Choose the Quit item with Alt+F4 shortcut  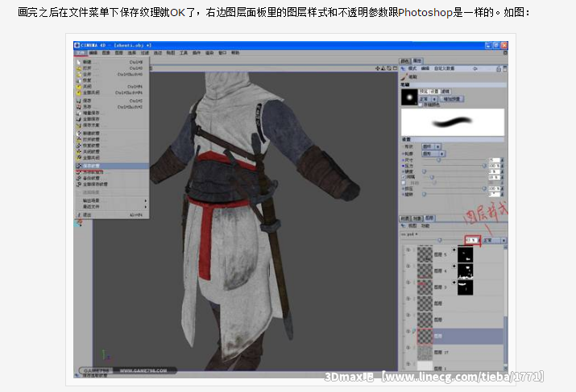point(112,215)
